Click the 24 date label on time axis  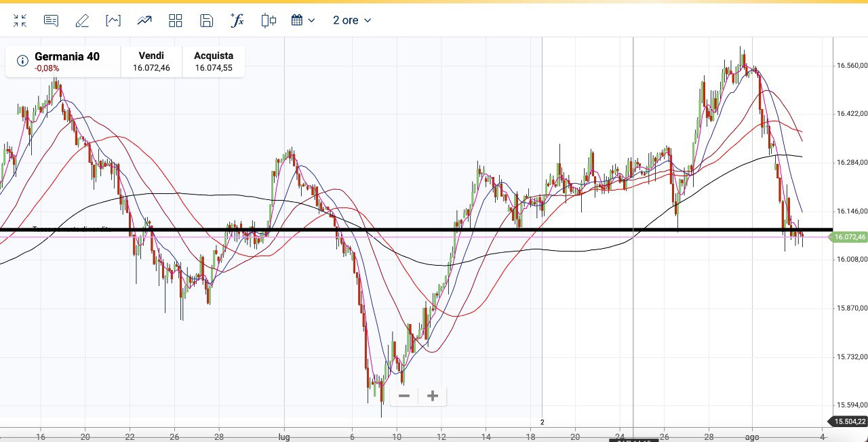pos(620,437)
